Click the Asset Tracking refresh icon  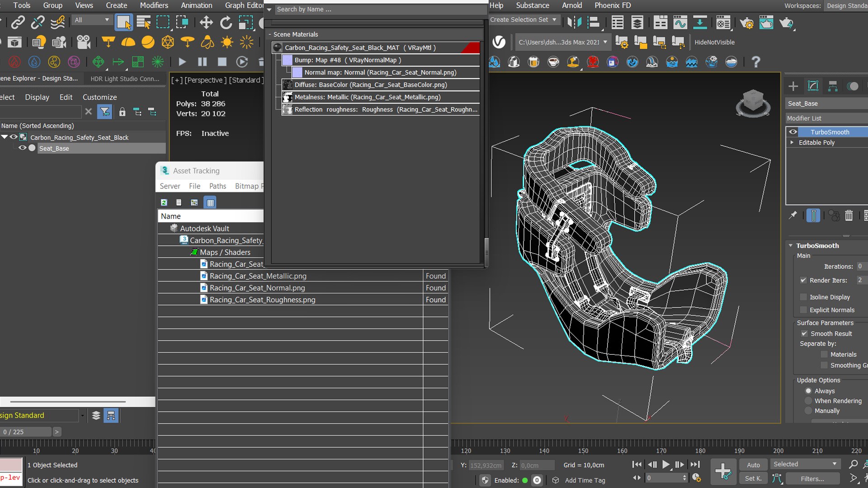click(164, 202)
